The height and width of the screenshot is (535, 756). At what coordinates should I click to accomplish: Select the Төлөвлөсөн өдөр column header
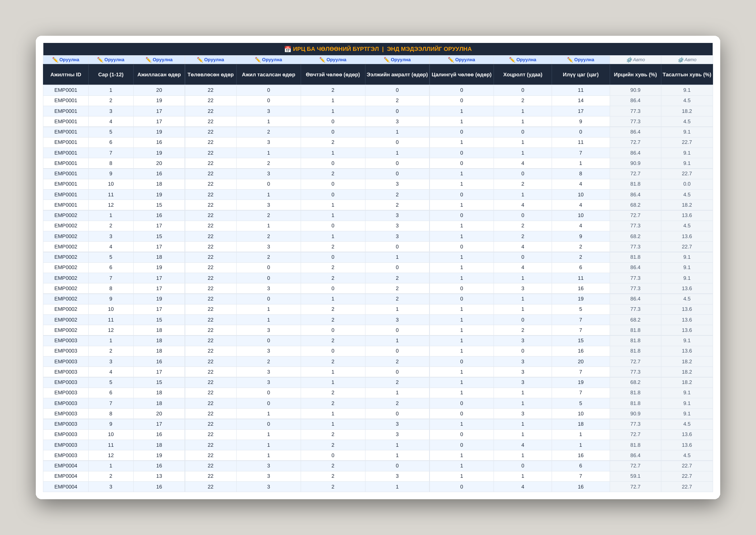click(210, 74)
